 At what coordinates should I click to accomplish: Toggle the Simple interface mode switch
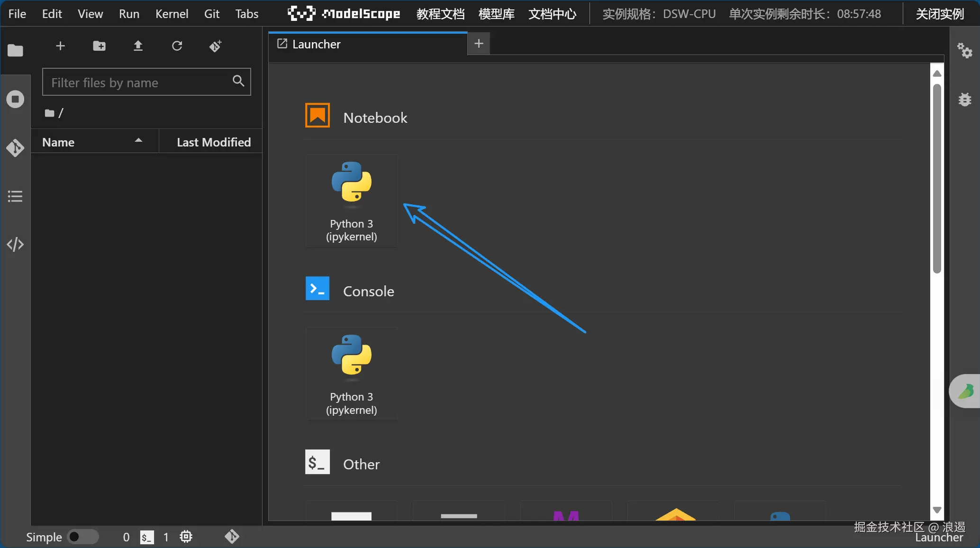82,537
